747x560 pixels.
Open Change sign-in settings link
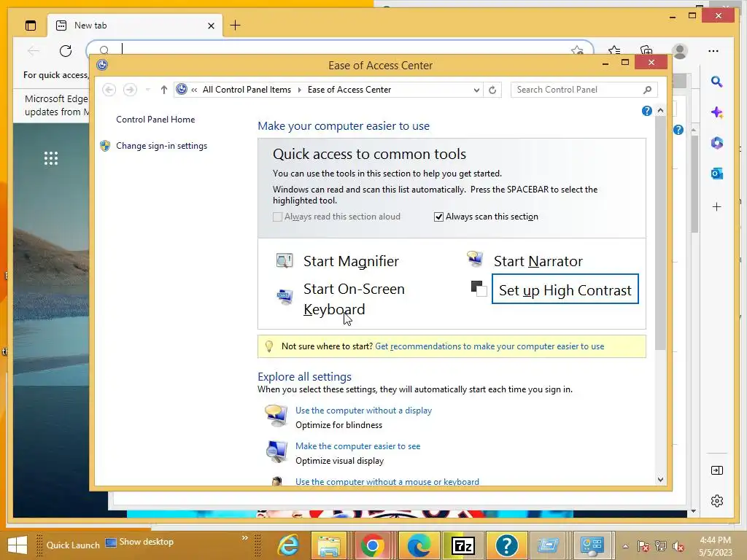coord(161,146)
